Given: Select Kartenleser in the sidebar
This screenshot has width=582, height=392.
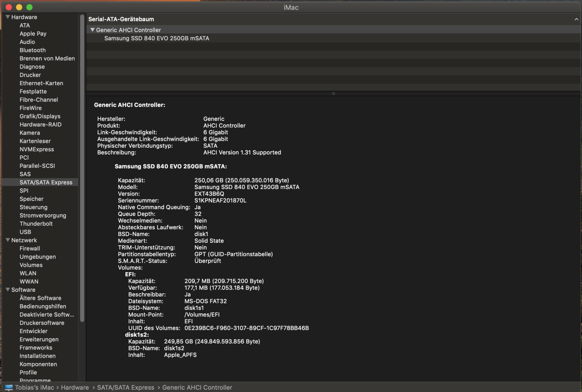Looking at the screenshot, I should pos(35,141).
